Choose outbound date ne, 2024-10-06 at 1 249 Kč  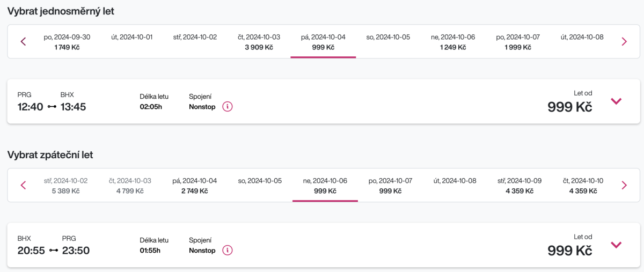click(x=452, y=42)
